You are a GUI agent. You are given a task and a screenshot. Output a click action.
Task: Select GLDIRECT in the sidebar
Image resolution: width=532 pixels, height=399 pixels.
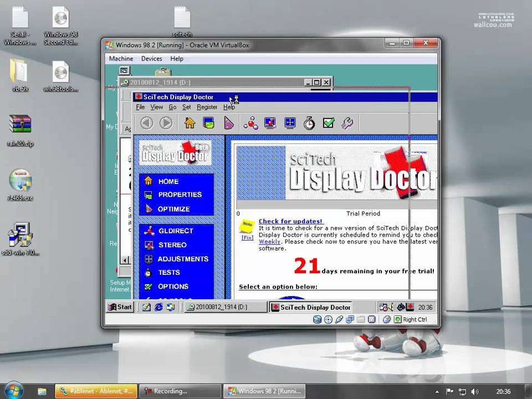click(x=176, y=231)
